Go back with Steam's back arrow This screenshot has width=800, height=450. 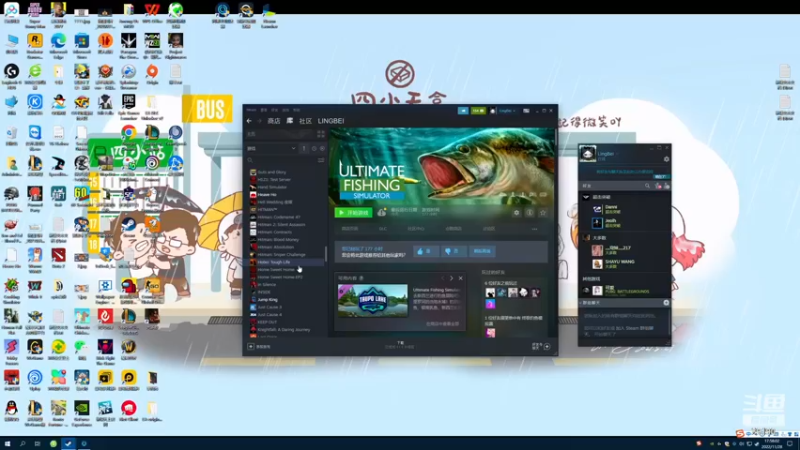[249, 121]
